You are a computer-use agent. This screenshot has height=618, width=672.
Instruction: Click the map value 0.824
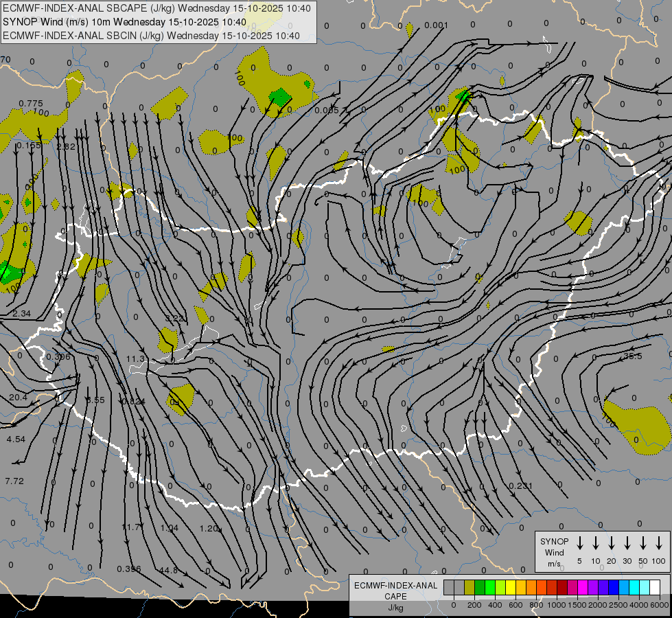[x=134, y=402]
